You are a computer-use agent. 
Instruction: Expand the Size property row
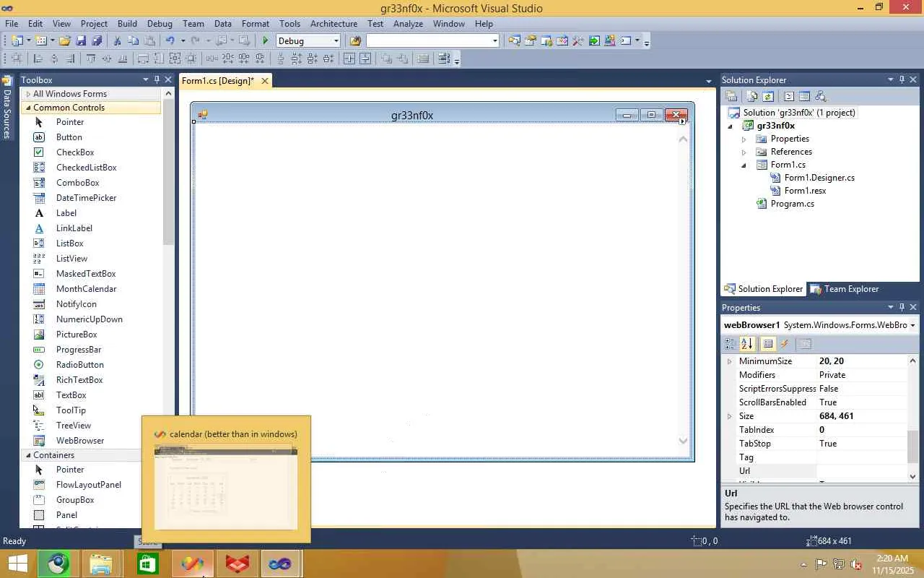729,416
